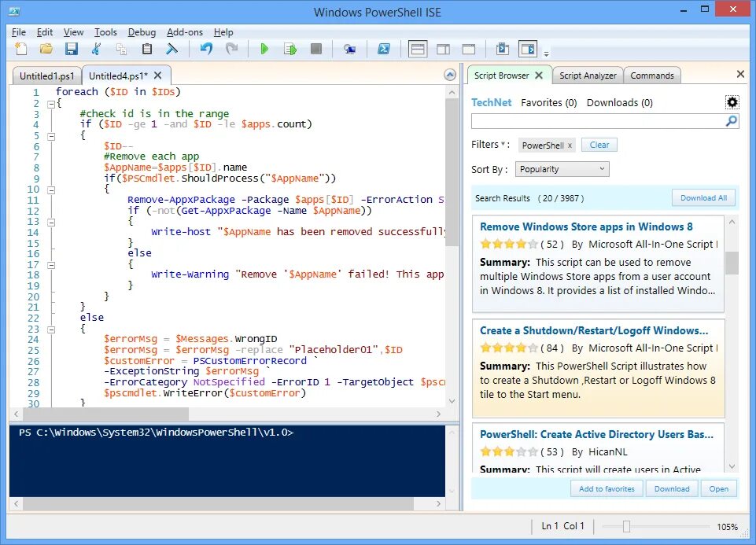Start PowerShell.exe in separate window icon
This screenshot has height=545, width=756.
coord(384,49)
